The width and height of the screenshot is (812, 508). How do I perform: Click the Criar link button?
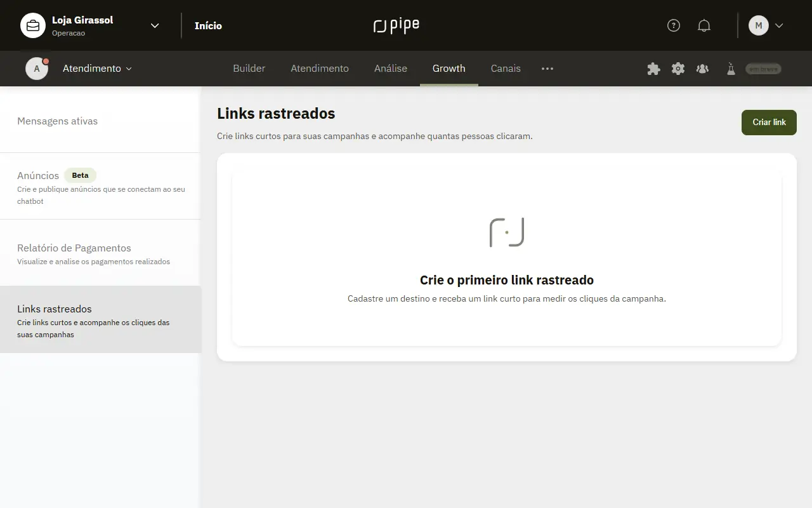(x=769, y=122)
